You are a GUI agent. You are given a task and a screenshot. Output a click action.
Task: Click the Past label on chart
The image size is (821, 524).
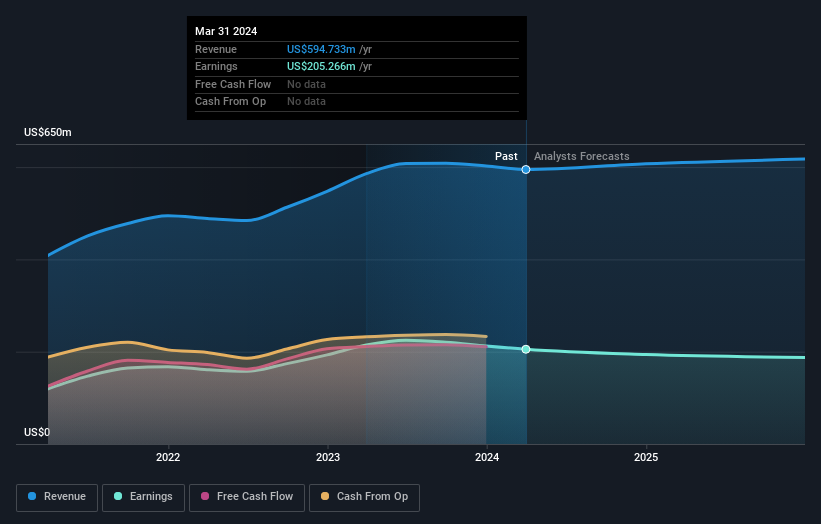pos(506,157)
